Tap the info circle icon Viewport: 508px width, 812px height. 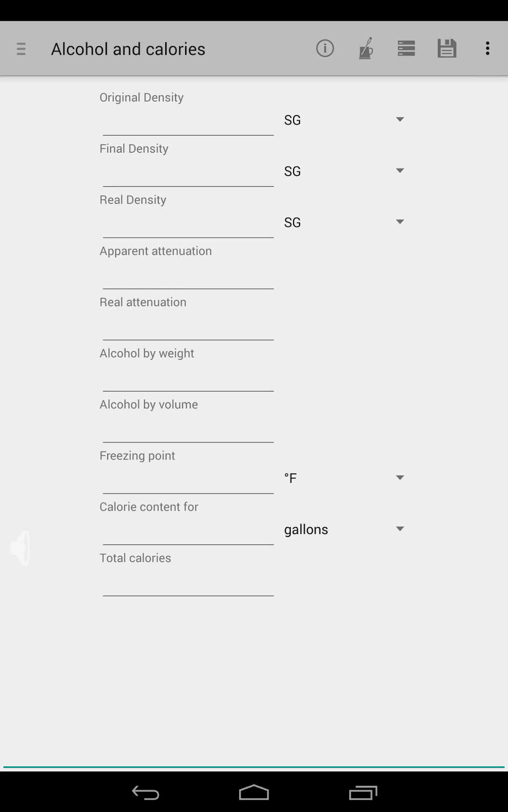click(x=325, y=49)
